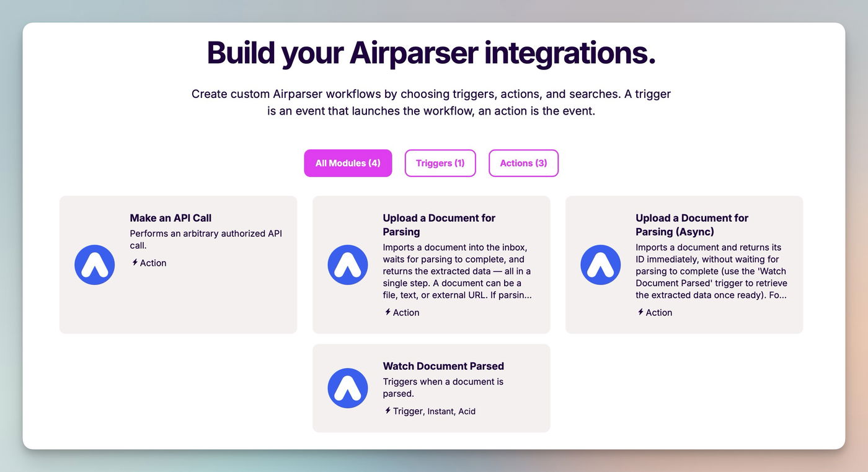The width and height of the screenshot is (868, 472).
Task: Click the Airparser logo on Make an API Call card
Action: tap(95, 264)
